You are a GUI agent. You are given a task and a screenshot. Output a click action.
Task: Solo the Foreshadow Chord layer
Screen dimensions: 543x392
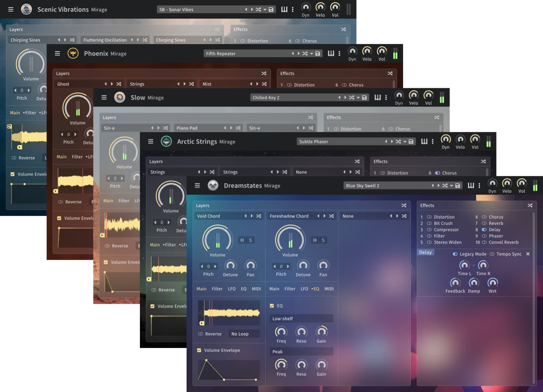pos(323,241)
